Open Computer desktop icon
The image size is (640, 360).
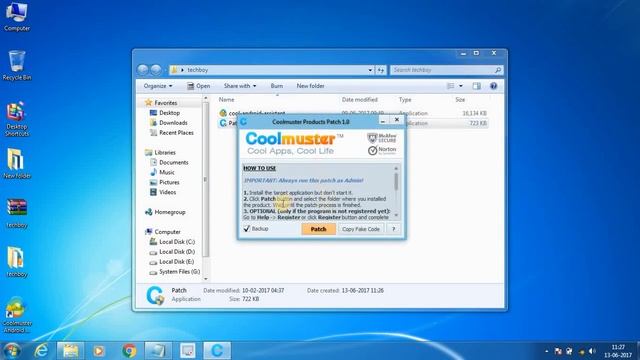coord(17,17)
